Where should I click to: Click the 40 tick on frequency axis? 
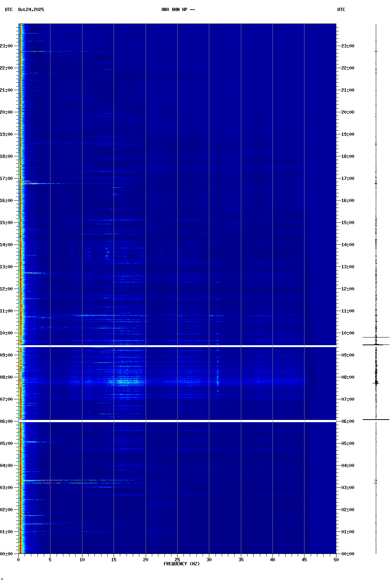pos(272,559)
